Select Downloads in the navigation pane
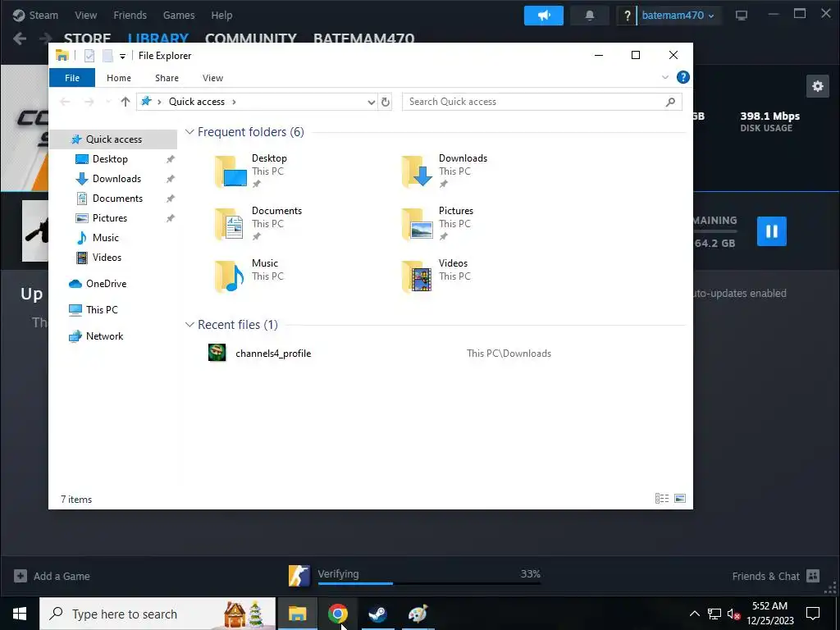 (x=116, y=179)
